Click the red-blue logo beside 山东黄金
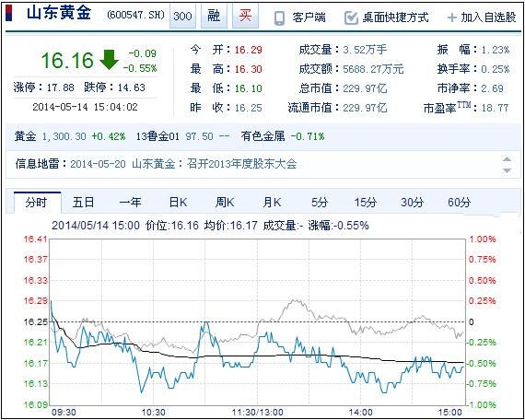Viewport: 525px width, 420px height. (9, 14)
